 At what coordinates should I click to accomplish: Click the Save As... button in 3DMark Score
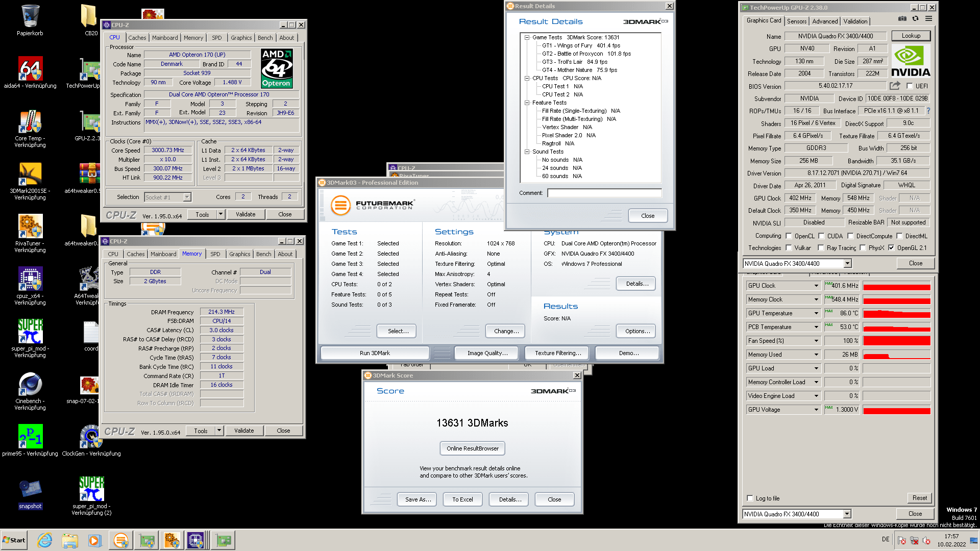click(418, 499)
